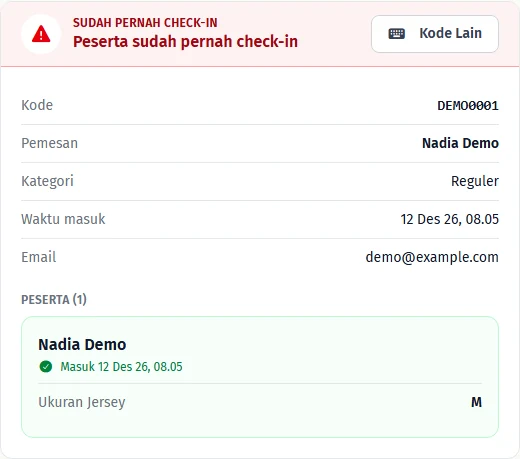
Task: Click the Kategori label
Action: point(47,182)
